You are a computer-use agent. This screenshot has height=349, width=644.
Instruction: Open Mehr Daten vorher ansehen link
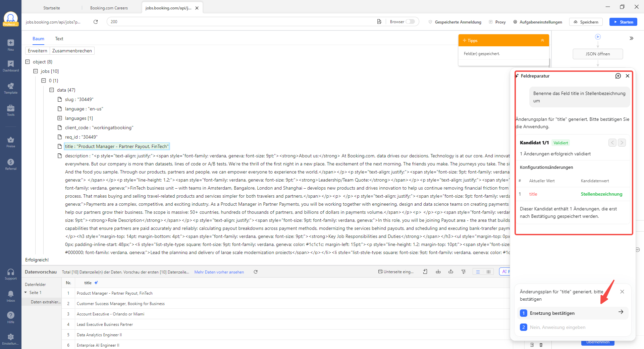click(x=219, y=272)
